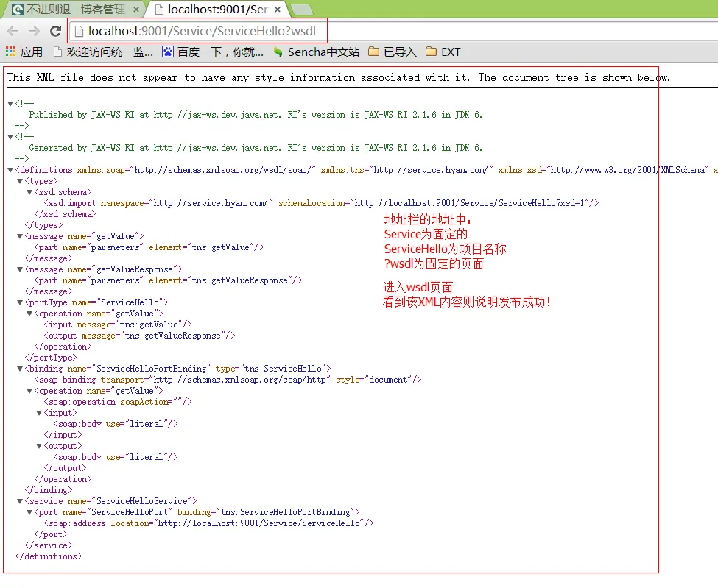Click the closing </binding> tag
The width and height of the screenshot is (718, 588).
click(49, 490)
